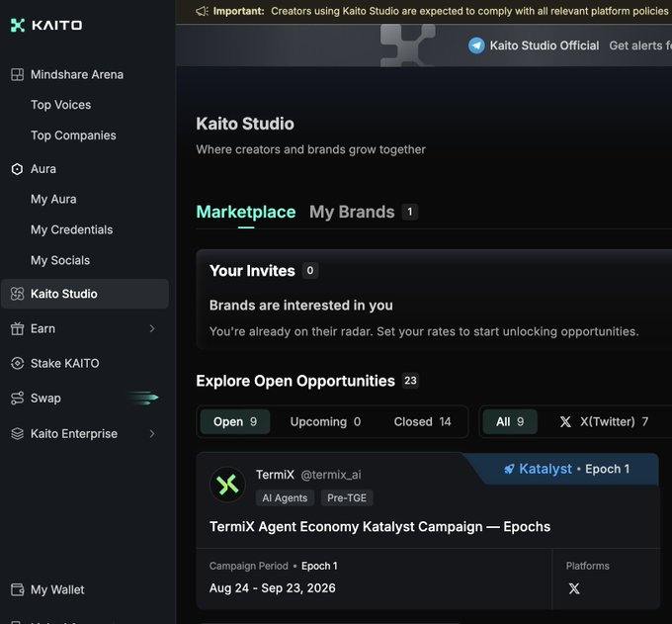The height and width of the screenshot is (624, 672).
Task: Open Swap page label
Action: tap(45, 399)
